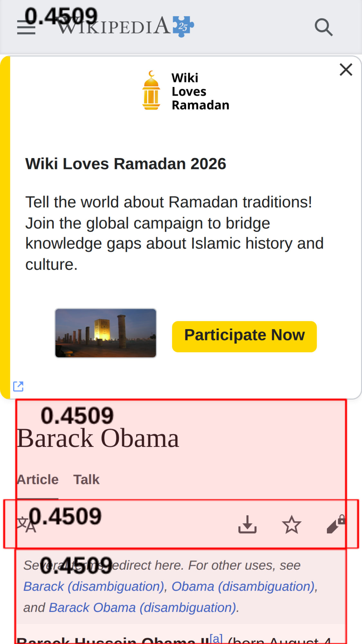Switch to the Talk tab
This screenshot has height=644, width=362.
pyautogui.click(x=86, y=479)
